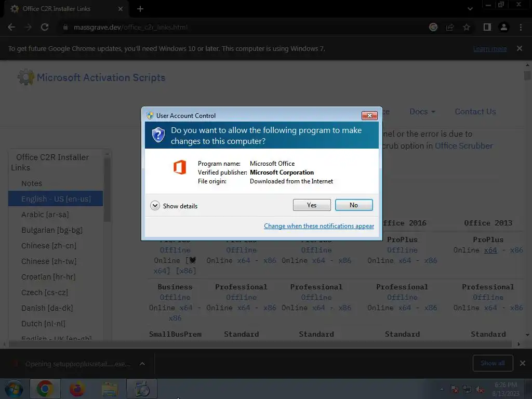The height and width of the screenshot is (399, 532).
Task: Close the User Account Control dialog
Action: (x=369, y=116)
